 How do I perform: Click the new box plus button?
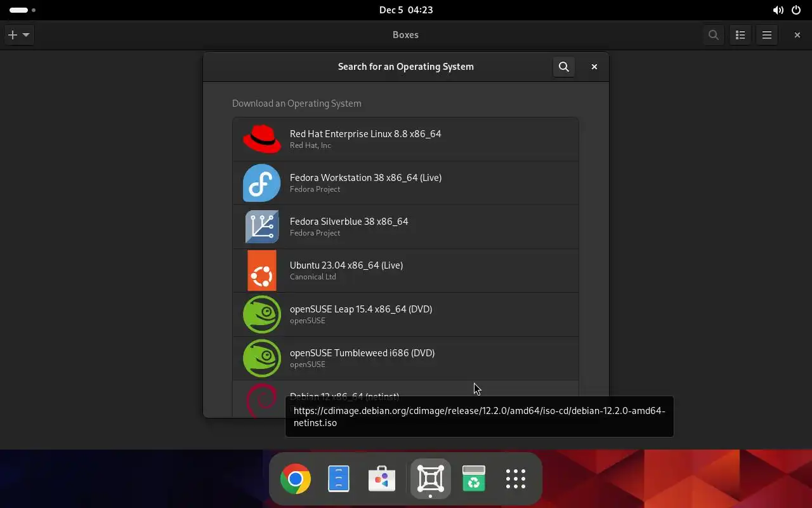tap(19, 35)
